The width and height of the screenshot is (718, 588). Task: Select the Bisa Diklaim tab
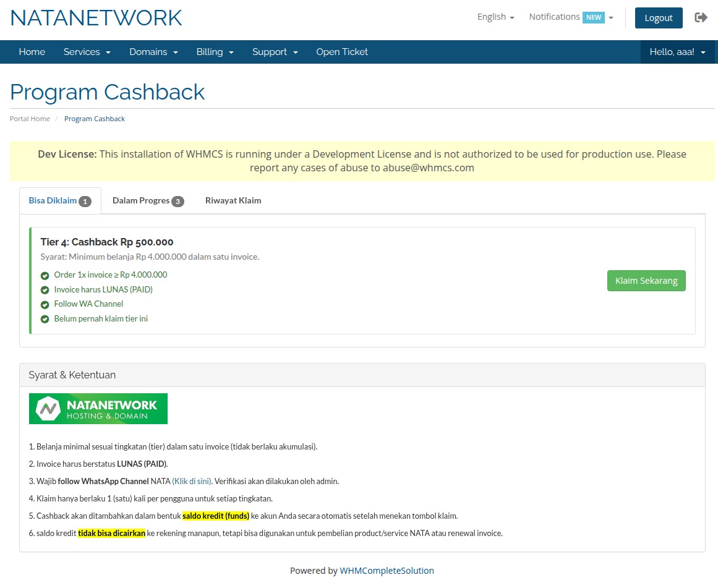59,200
